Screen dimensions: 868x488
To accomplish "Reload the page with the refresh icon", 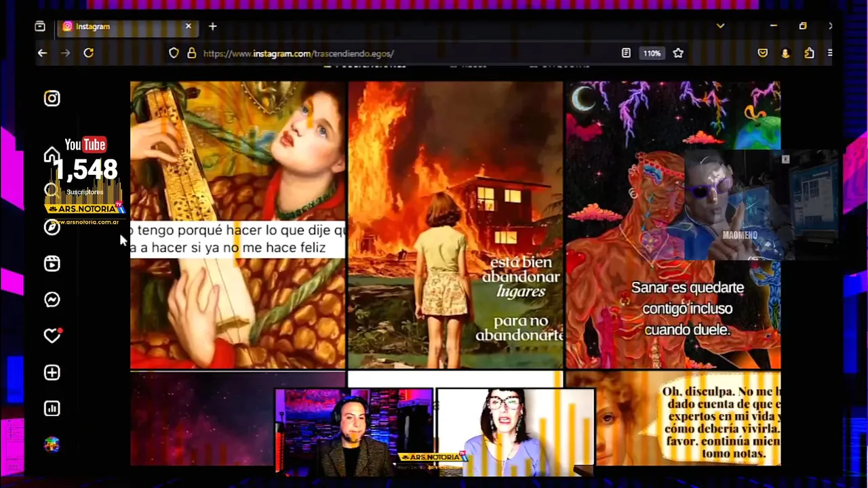I will tap(88, 53).
